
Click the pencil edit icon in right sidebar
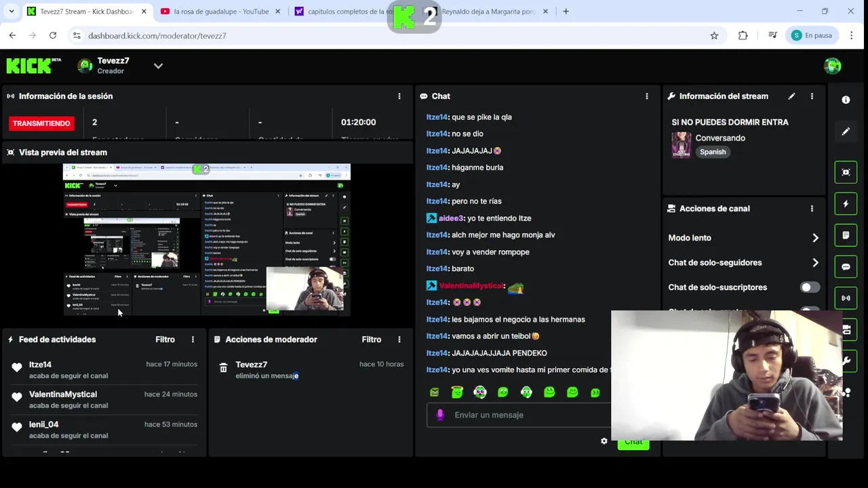coord(846,131)
